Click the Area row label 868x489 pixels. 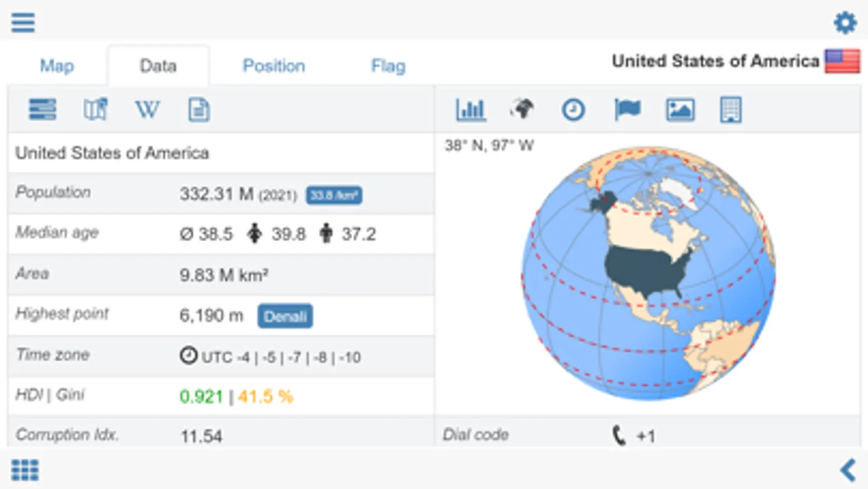32,273
